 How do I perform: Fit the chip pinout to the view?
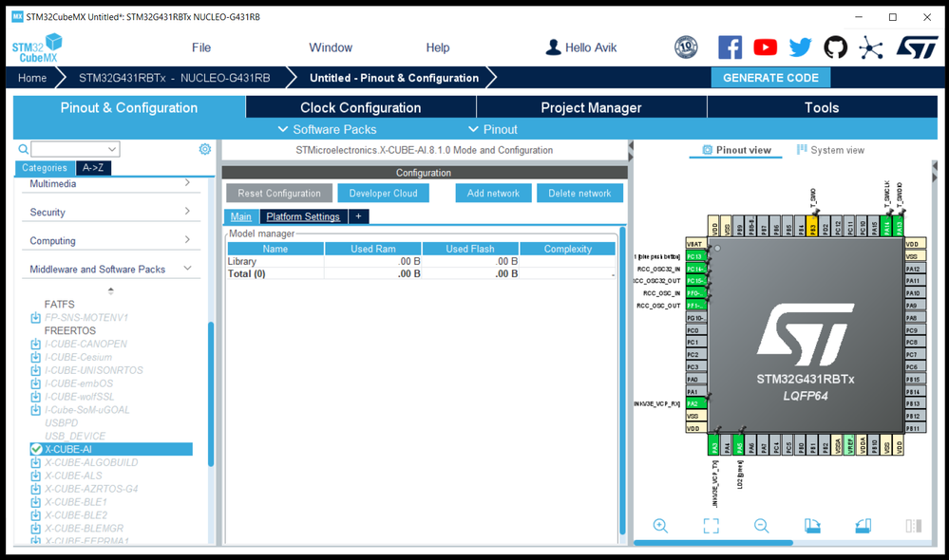pos(712,526)
